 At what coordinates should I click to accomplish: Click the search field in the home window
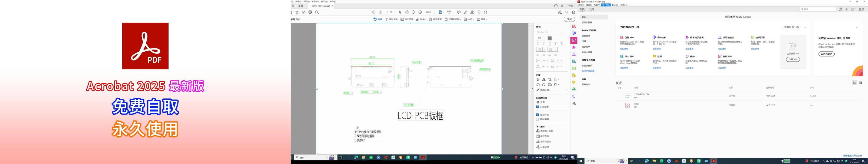(818, 9)
